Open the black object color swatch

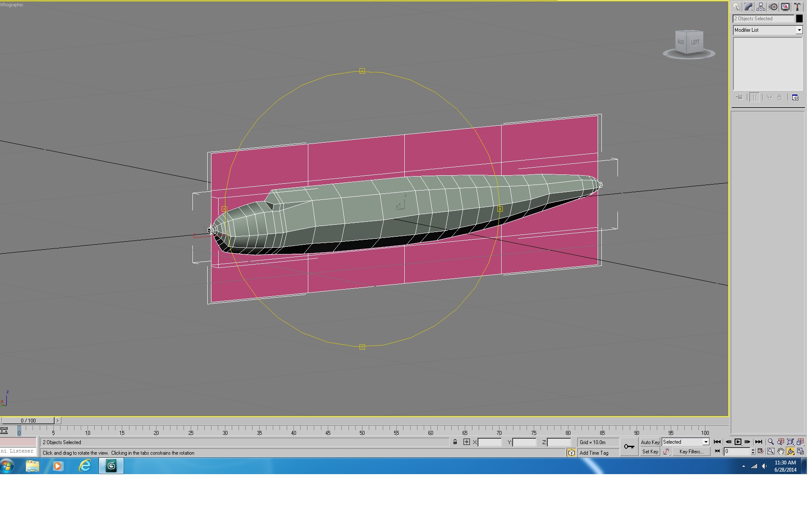point(799,19)
